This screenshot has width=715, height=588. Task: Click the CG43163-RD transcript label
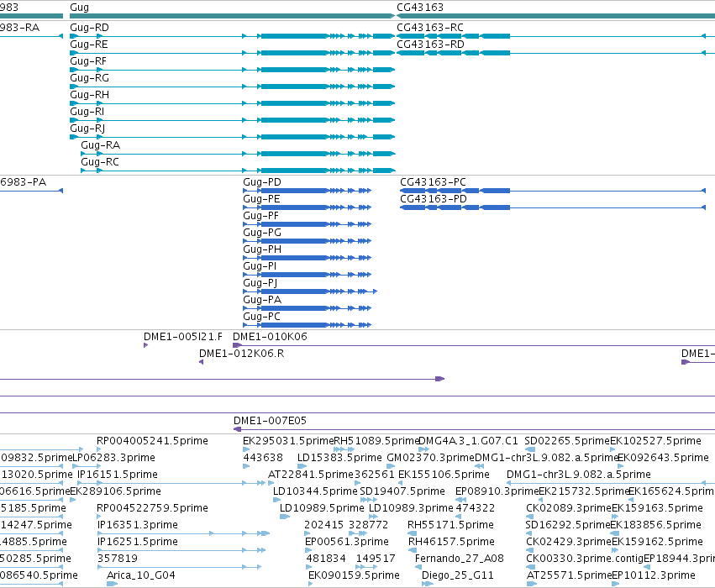tap(430, 45)
